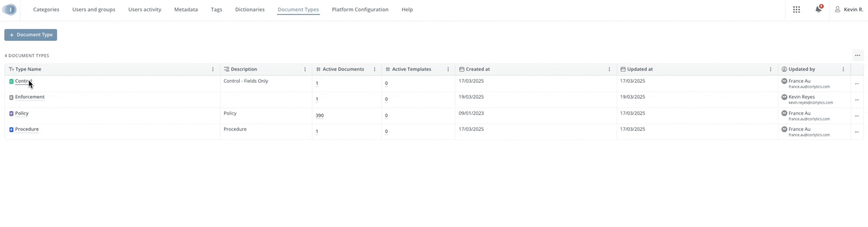The image size is (868, 227).
Task: Click Kevin Reyes avatar in Enforcement row
Action: click(x=784, y=97)
